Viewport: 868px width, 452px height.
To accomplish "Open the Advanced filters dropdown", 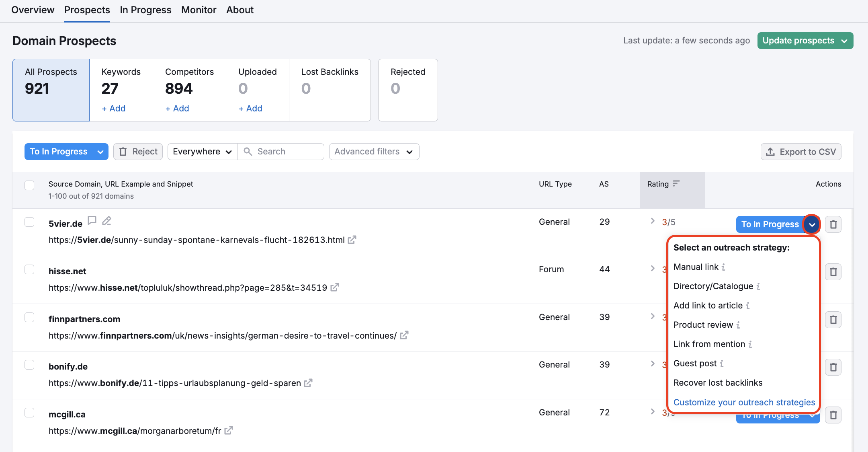I will tap(374, 152).
